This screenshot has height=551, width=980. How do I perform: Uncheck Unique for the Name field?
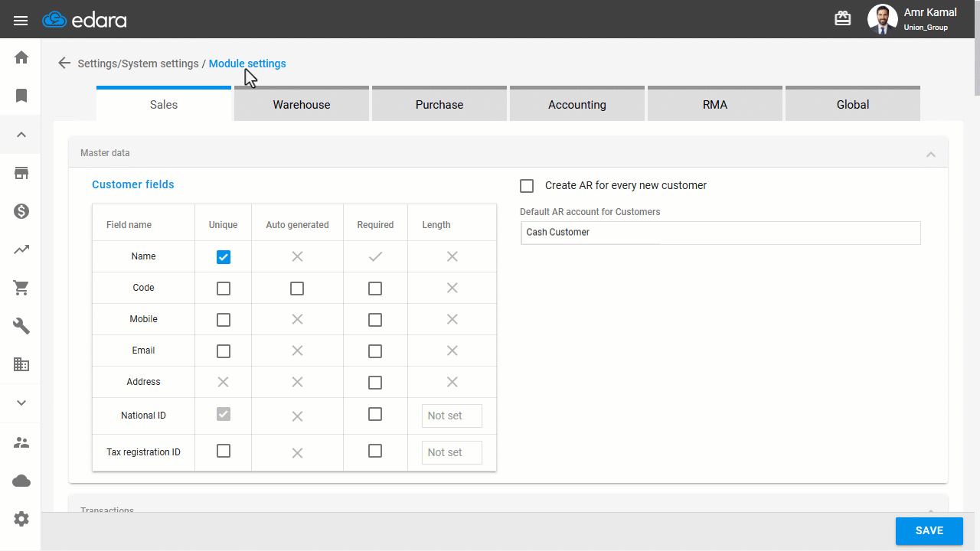(224, 257)
